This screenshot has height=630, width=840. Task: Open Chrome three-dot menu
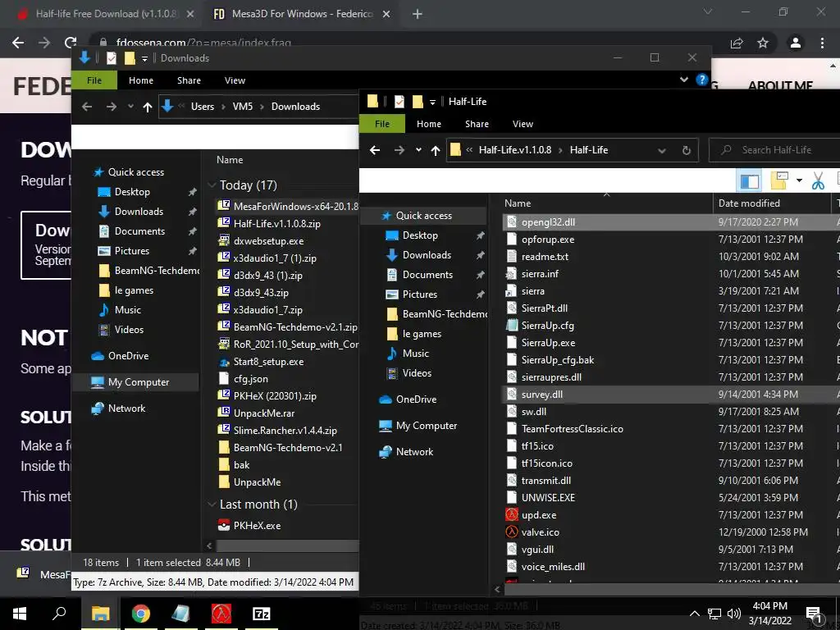click(822, 43)
